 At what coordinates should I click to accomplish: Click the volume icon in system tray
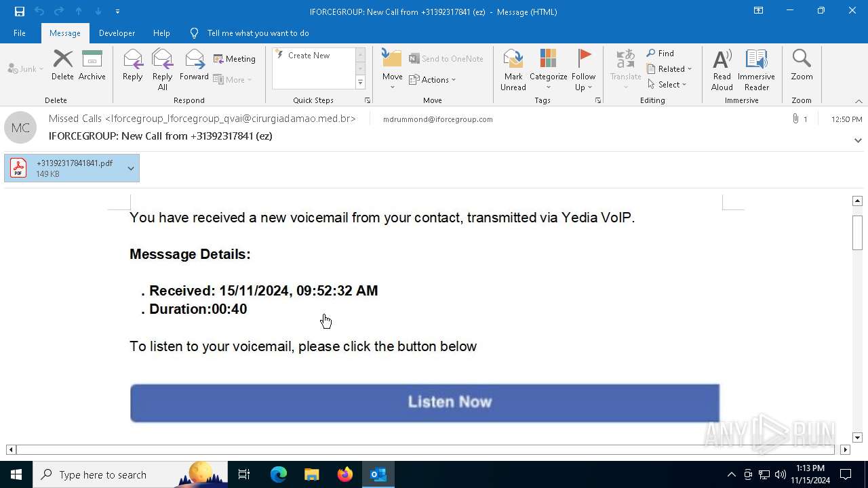point(781,474)
